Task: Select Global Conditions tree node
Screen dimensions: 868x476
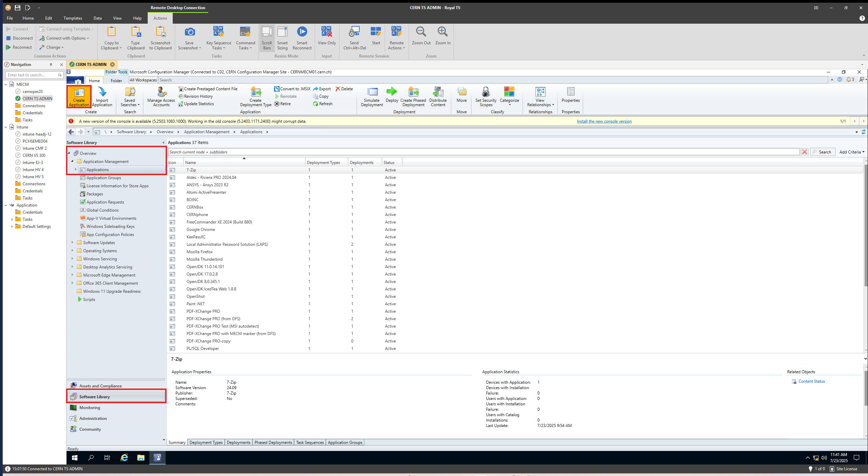Action: (102, 210)
